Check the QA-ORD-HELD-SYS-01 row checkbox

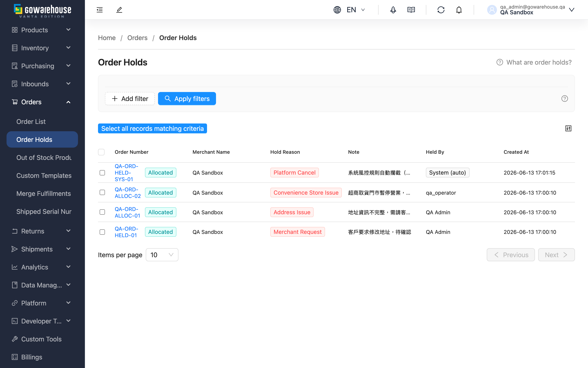click(102, 173)
